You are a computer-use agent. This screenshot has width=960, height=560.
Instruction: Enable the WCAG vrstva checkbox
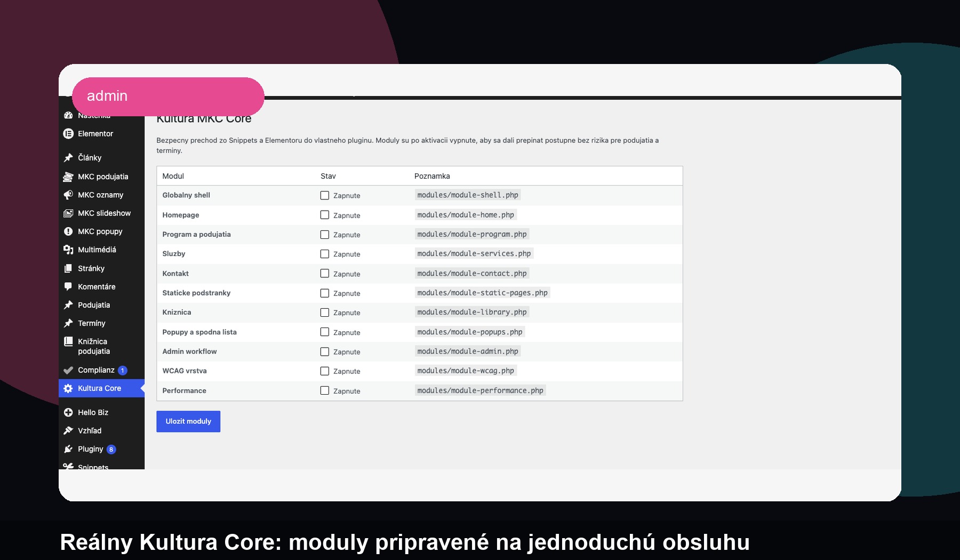point(324,371)
